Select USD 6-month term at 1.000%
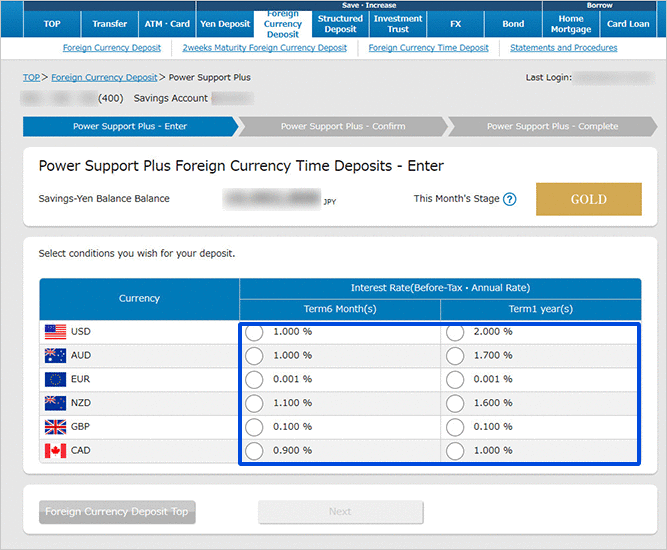 click(254, 332)
